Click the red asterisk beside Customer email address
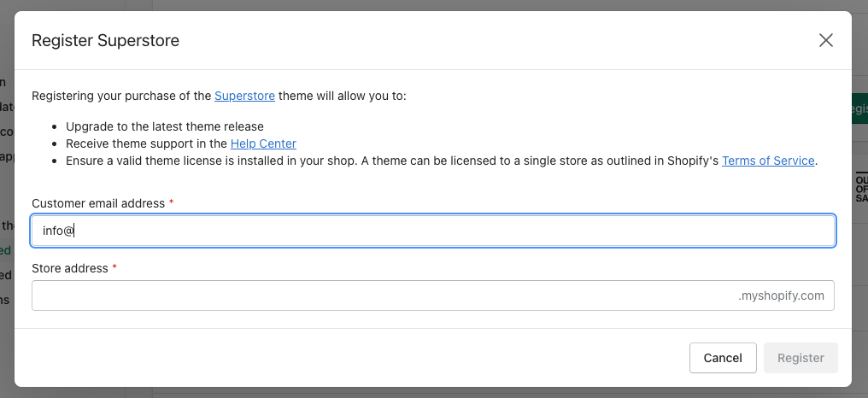The width and height of the screenshot is (868, 398). click(x=171, y=203)
